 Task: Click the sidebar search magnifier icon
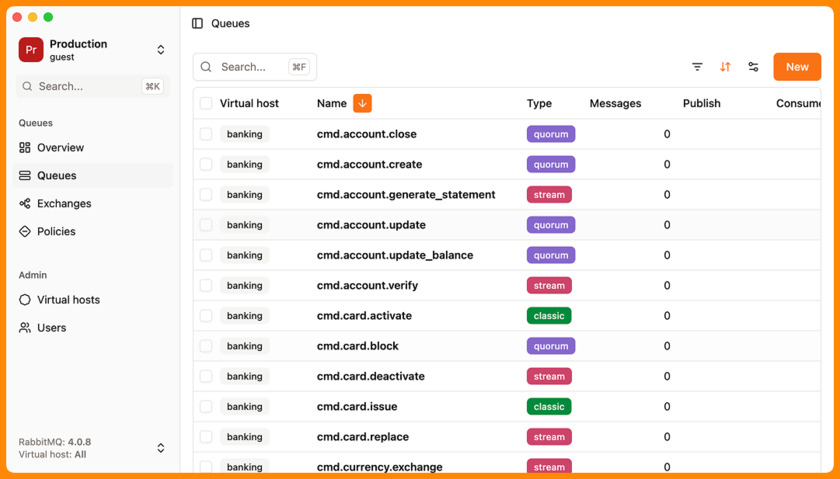[x=27, y=86]
